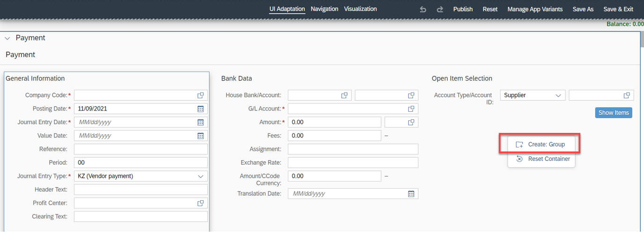This screenshot has width=644, height=234.
Task: Open value help for Amount currency field
Action: tap(411, 122)
